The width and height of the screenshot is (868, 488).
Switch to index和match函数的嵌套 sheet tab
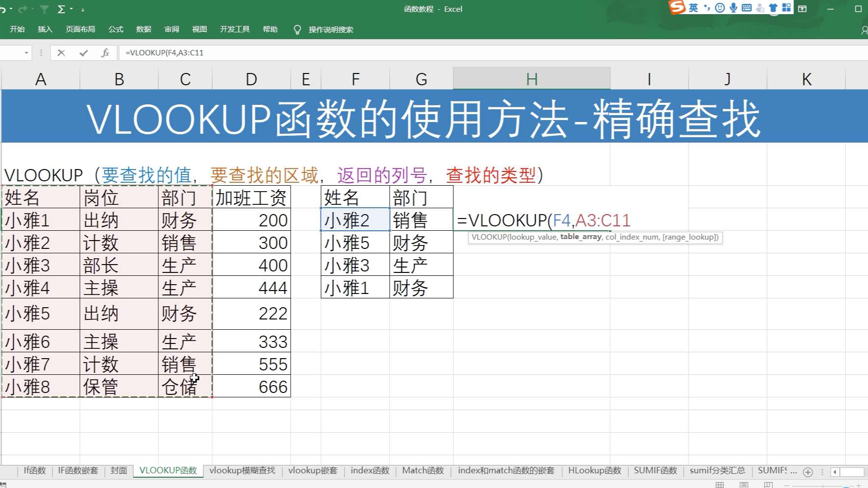(506, 471)
